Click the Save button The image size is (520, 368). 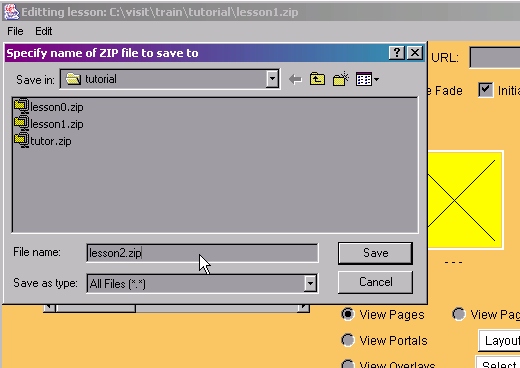tap(375, 253)
